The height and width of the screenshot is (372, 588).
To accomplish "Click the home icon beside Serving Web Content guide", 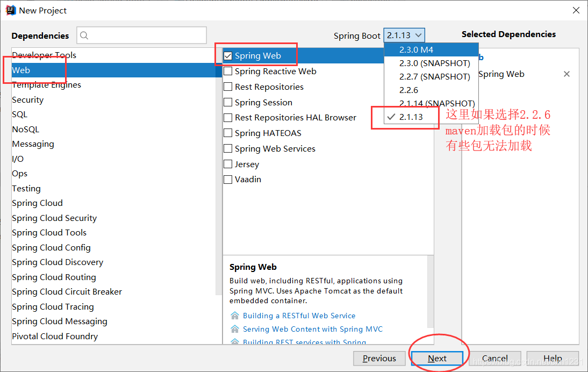I will [x=235, y=329].
